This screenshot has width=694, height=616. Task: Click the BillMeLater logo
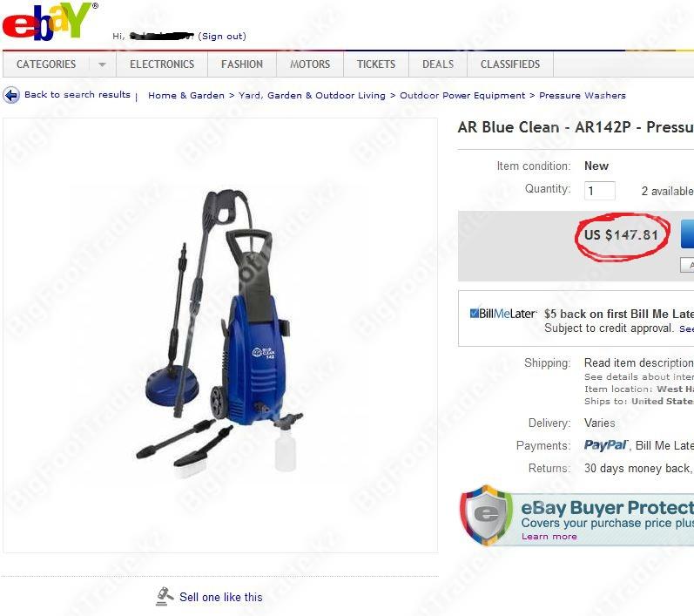(502, 314)
